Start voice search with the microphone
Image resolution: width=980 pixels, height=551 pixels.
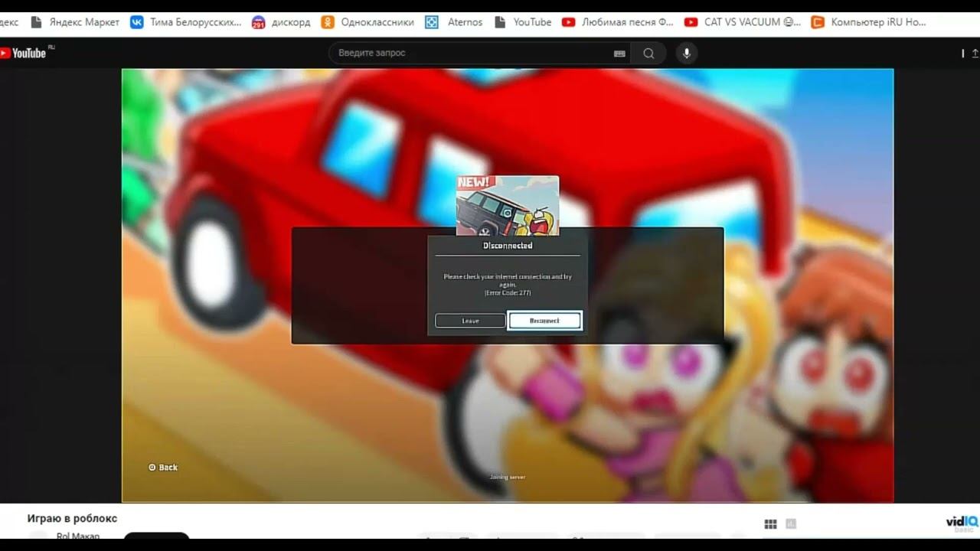coord(687,53)
